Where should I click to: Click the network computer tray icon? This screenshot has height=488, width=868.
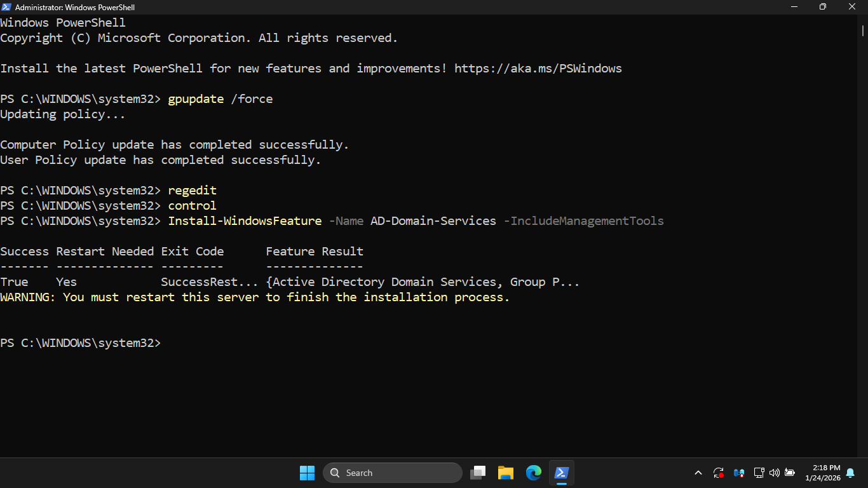pos(759,473)
